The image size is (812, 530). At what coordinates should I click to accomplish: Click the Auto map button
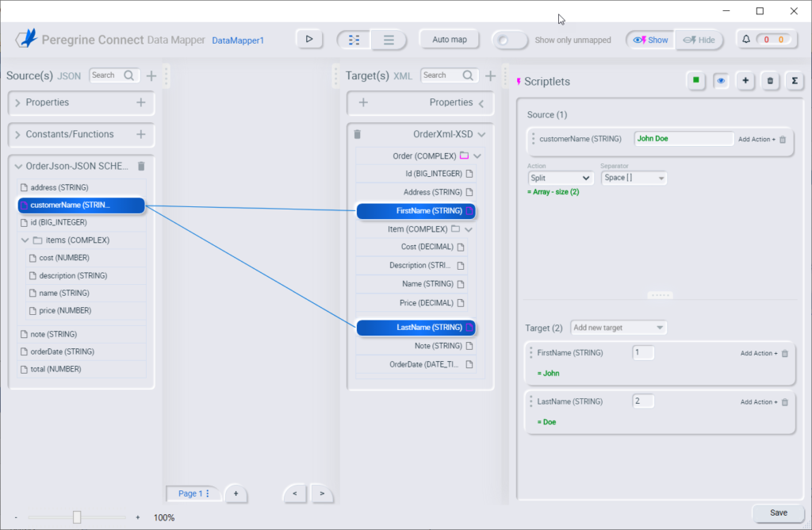(x=449, y=38)
